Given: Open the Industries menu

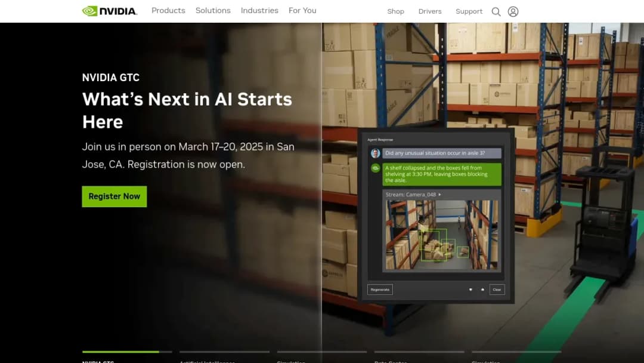Looking at the screenshot, I should click(259, 11).
